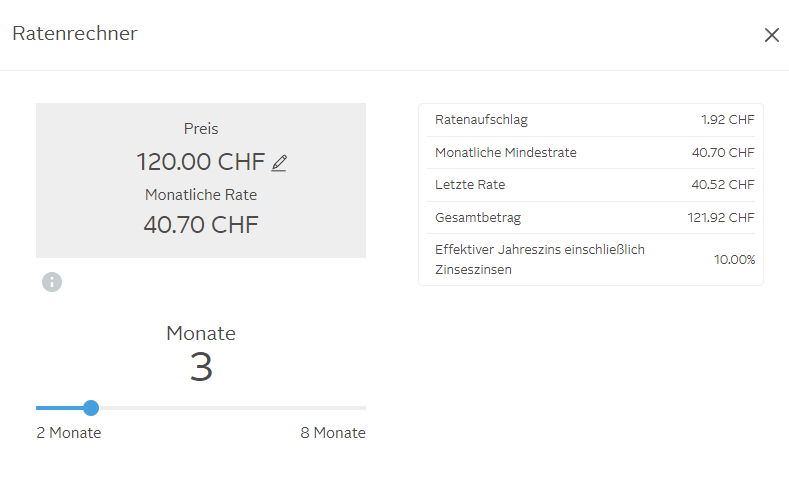Click the '2 Monate' minimum label
The image size is (789, 482).
pos(69,433)
